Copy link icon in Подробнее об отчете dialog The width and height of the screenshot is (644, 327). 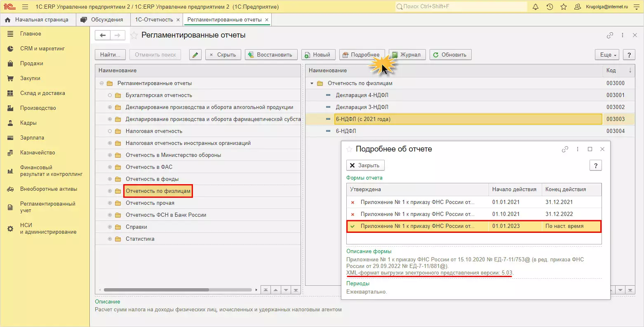point(565,149)
